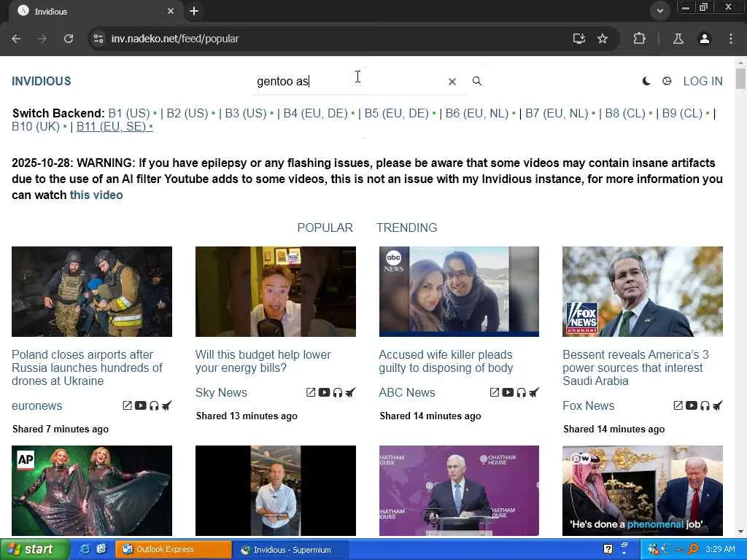Screen dimensions: 747x560
Task: Open Sky News video external link icon
Action: click(x=311, y=392)
